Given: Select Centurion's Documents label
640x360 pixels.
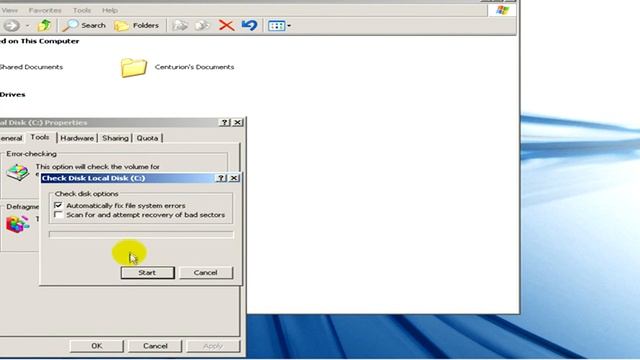Looking at the screenshot, I should point(194,67).
